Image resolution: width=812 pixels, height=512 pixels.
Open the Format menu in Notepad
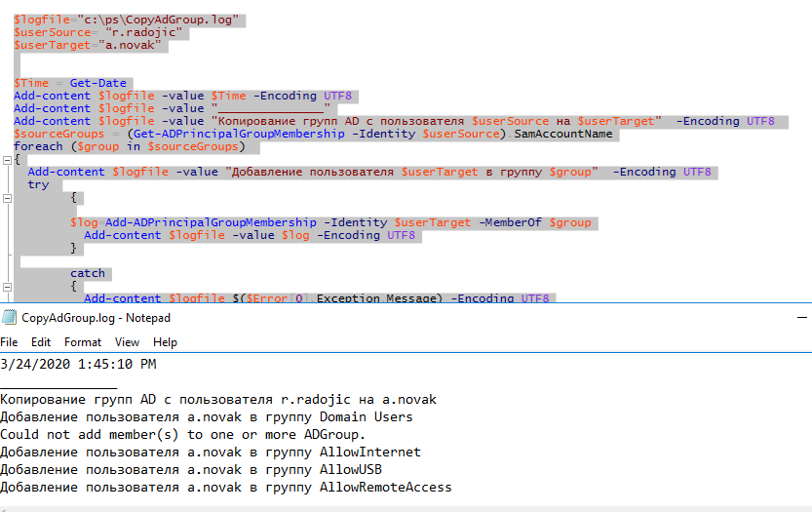(83, 342)
